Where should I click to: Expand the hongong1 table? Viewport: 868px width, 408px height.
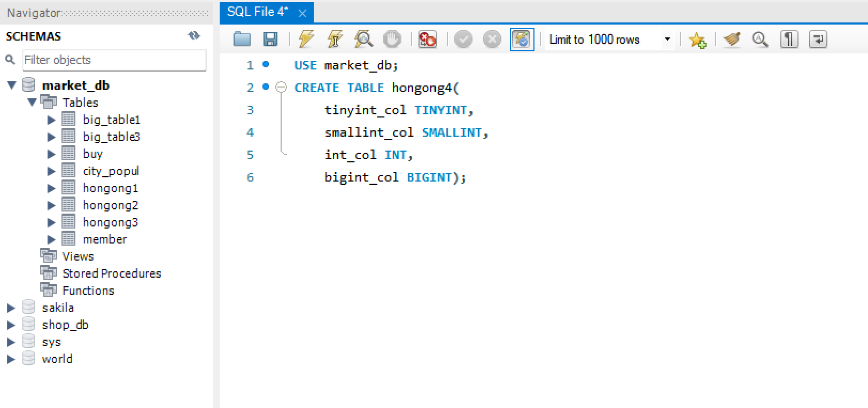(51, 188)
